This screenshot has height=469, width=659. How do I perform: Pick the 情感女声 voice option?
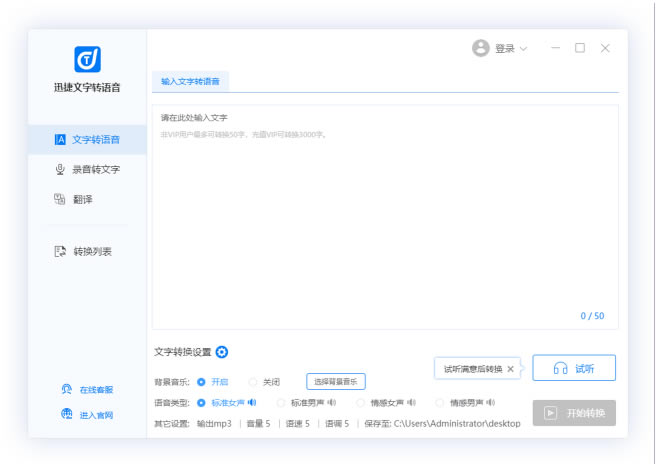click(361, 403)
